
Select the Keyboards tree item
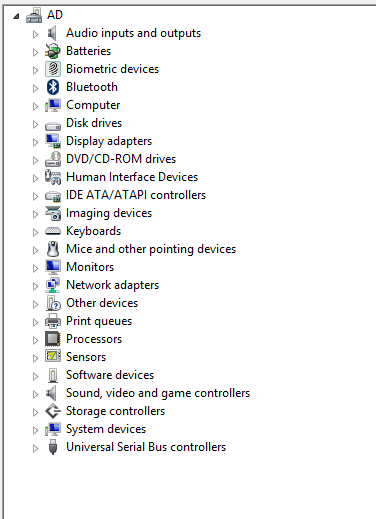pos(93,231)
